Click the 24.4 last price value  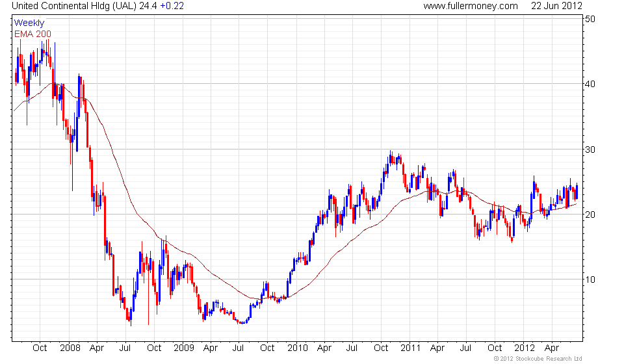[148, 6]
